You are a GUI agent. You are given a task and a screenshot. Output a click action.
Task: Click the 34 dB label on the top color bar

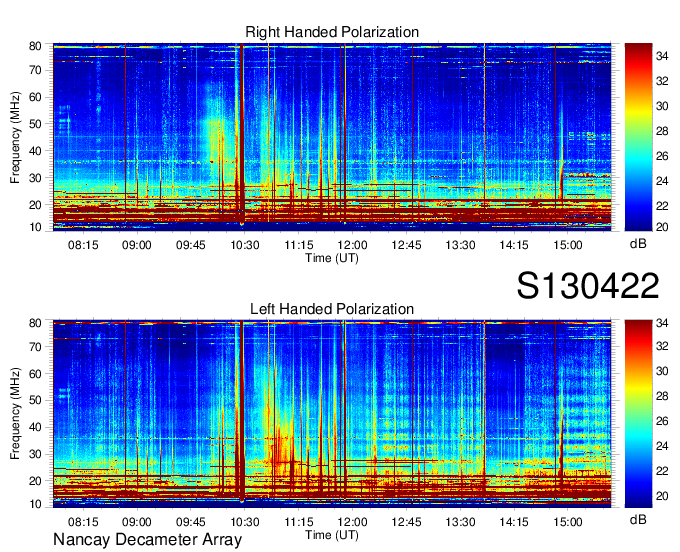[x=662, y=56]
